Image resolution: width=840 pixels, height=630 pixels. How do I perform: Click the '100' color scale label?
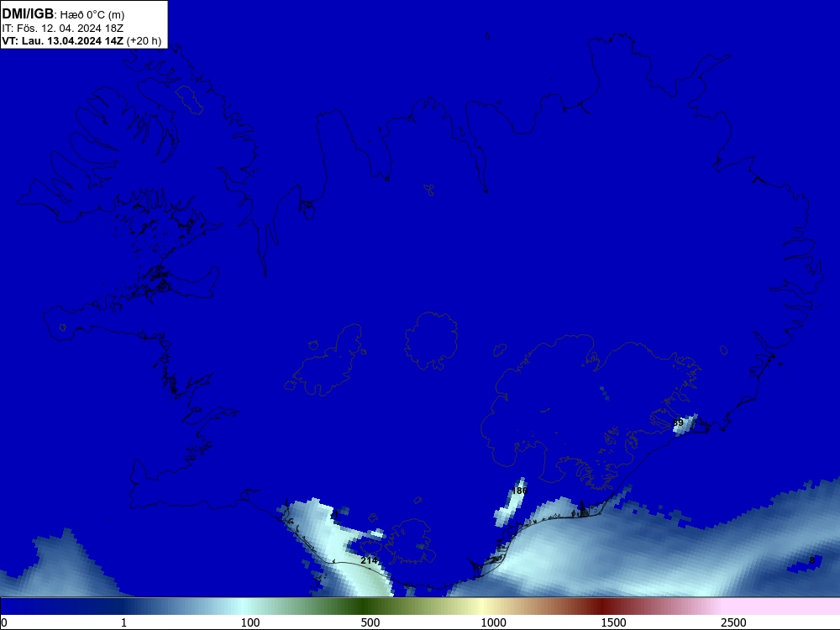pos(250,622)
